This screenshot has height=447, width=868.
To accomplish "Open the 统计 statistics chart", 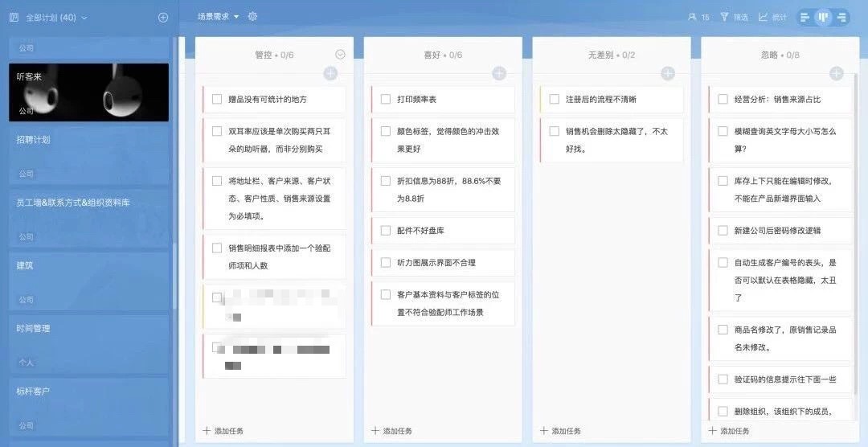I will click(764, 17).
